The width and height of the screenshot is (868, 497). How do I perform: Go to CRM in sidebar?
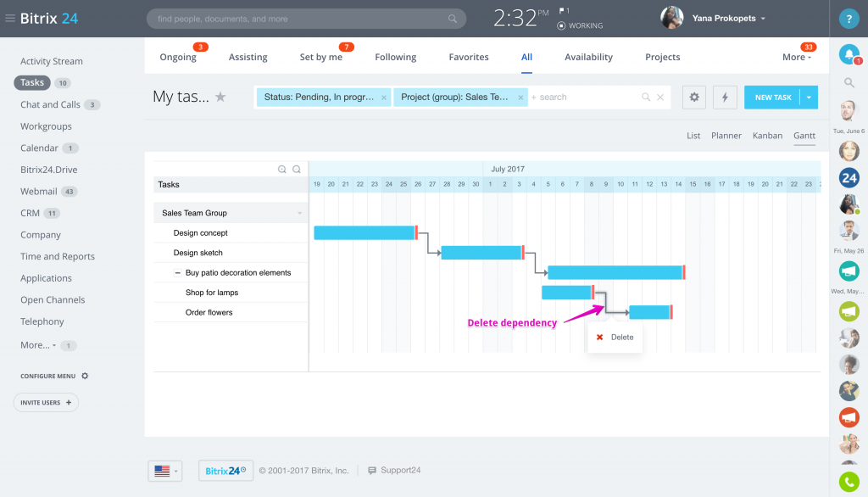(30, 214)
